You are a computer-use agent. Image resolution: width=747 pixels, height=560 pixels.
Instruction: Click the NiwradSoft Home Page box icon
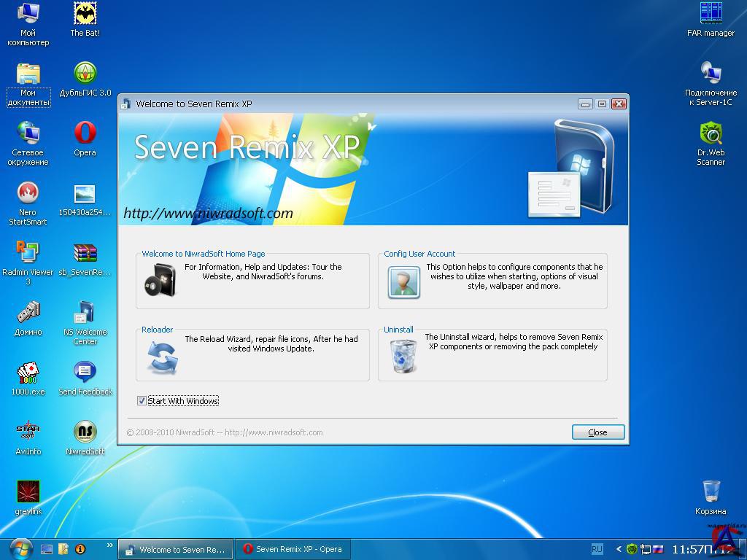(160, 280)
